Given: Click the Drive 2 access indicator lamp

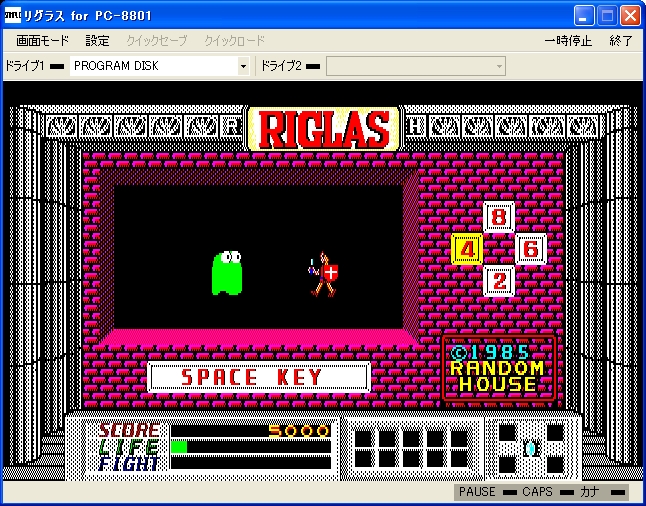Looking at the screenshot, I should click(313, 66).
